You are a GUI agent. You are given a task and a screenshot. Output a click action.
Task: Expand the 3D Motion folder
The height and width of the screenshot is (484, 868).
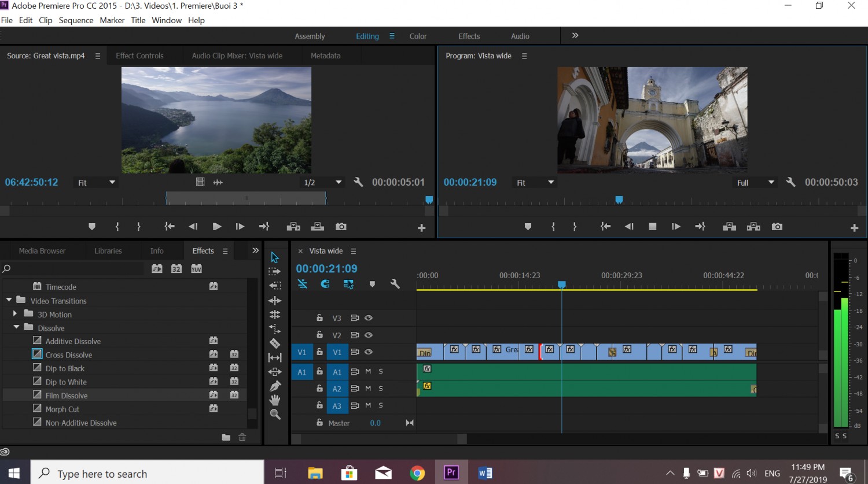pos(15,314)
